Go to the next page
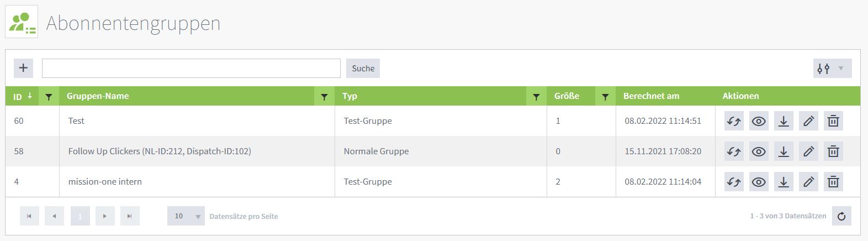Image resolution: width=868 pixels, height=241 pixels. pyautogui.click(x=105, y=216)
